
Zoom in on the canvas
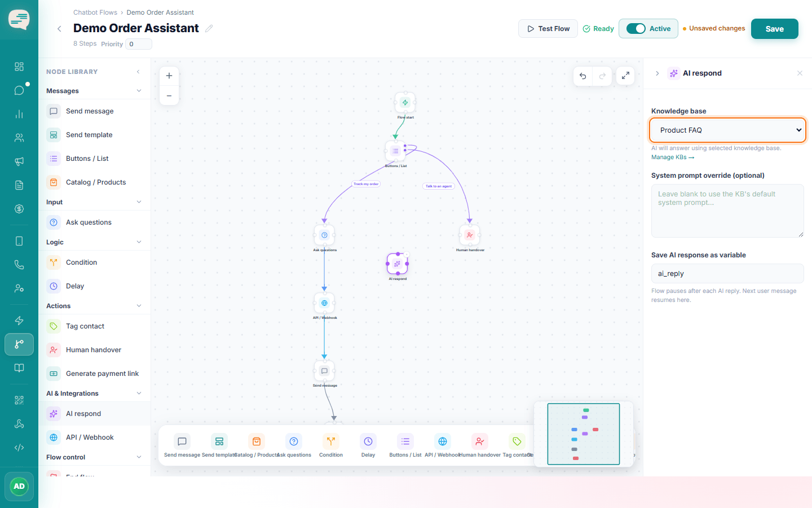(169, 76)
